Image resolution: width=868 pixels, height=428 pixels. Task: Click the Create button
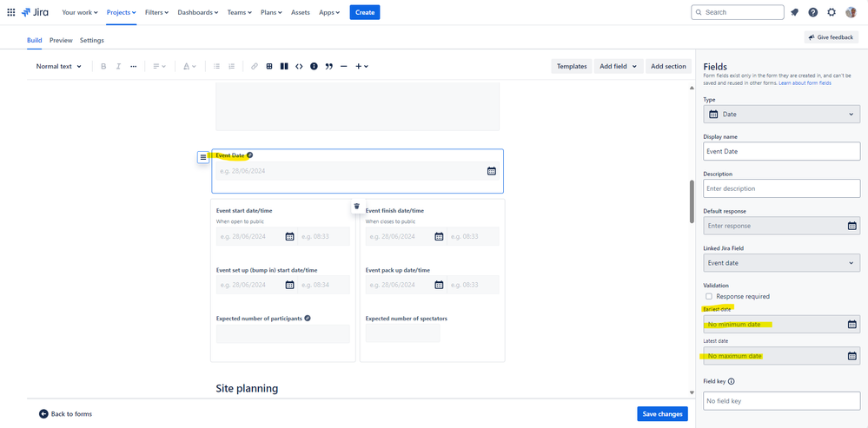tap(365, 12)
